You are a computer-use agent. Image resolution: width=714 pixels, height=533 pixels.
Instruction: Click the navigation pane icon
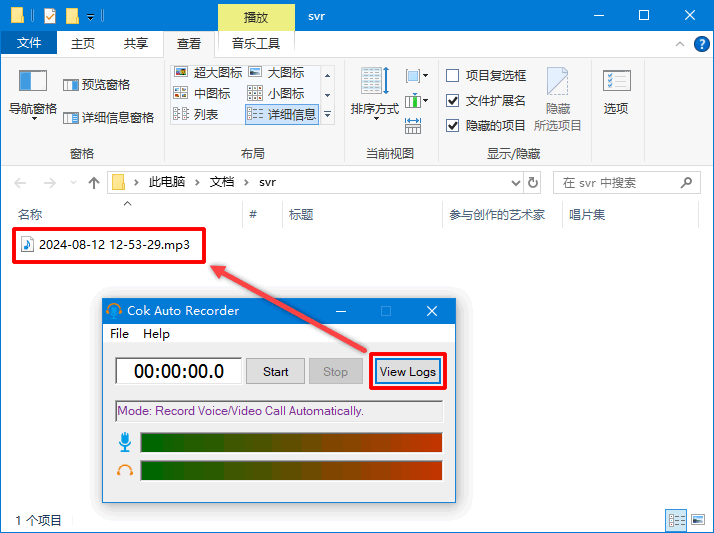pos(33,82)
